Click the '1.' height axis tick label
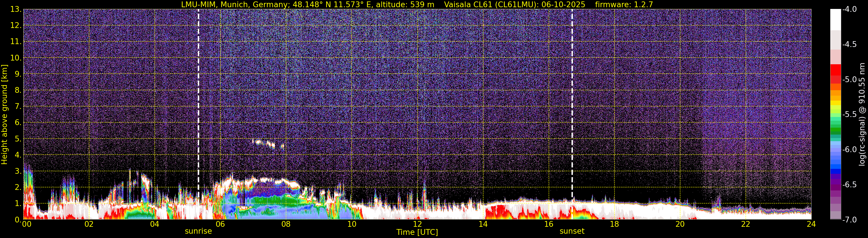The image size is (868, 238). click(x=18, y=204)
